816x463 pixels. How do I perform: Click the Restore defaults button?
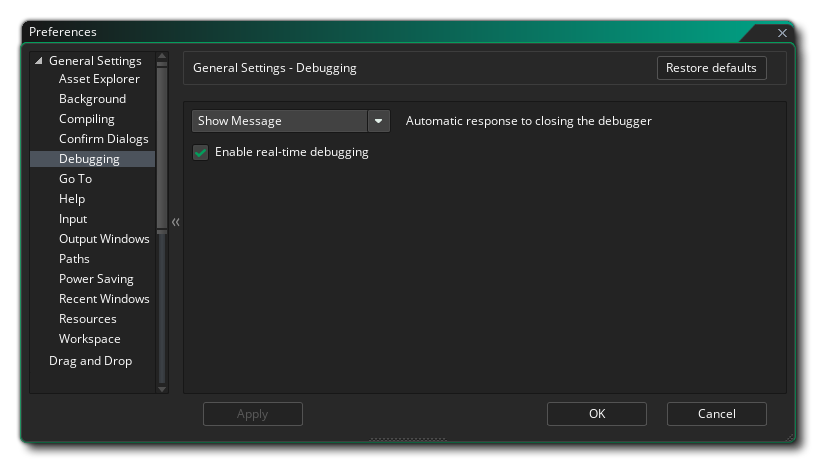(711, 68)
